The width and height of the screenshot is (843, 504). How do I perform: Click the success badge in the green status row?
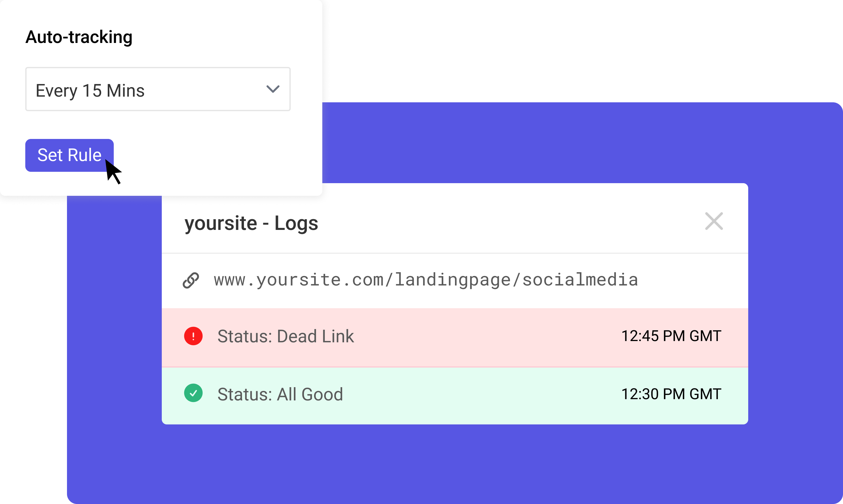pos(193,393)
